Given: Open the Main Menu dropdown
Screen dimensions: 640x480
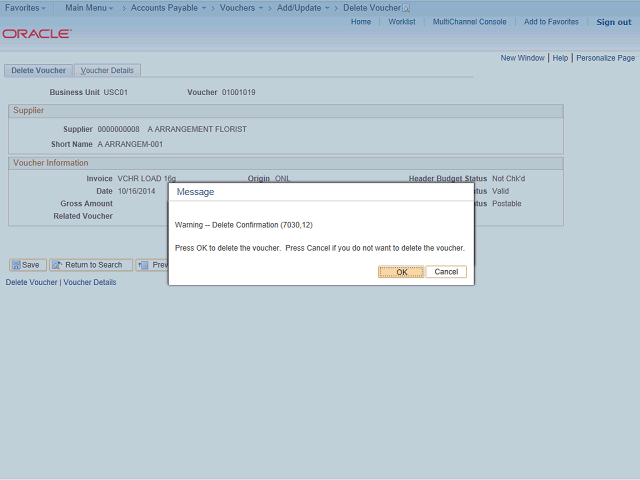Looking at the screenshot, I should click(89, 8).
